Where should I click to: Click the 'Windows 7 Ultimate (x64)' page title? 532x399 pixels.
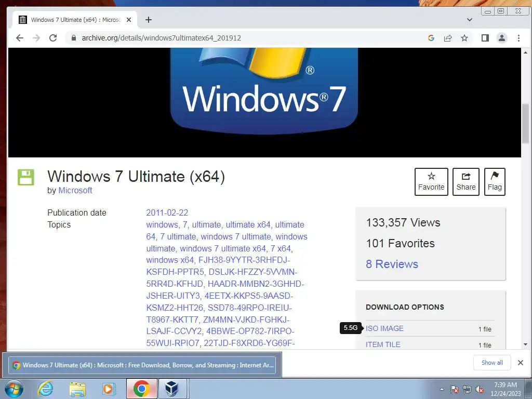point(136,177)
